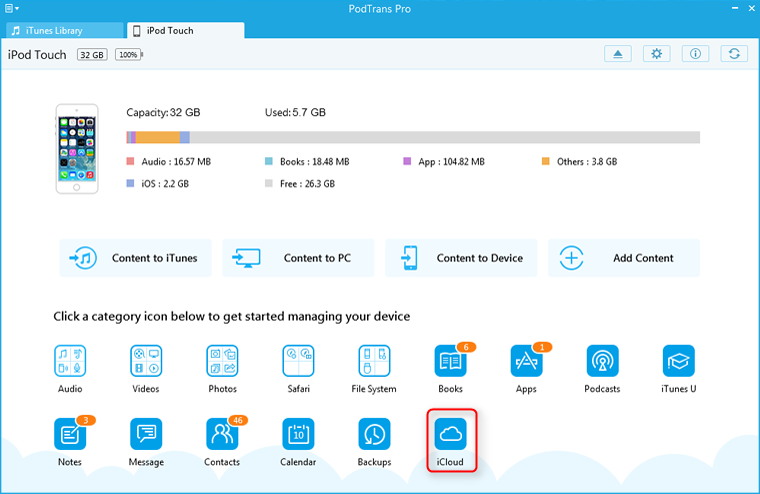This screenshot has width=760, height=494.
Task: Open the highlighted iCloud icon
Action: pos(451,434)
